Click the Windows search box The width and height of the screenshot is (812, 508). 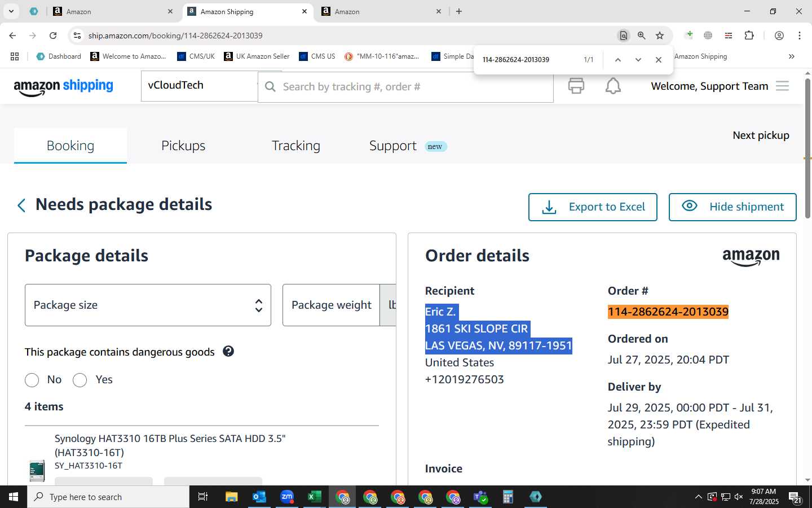coord(108,497)
